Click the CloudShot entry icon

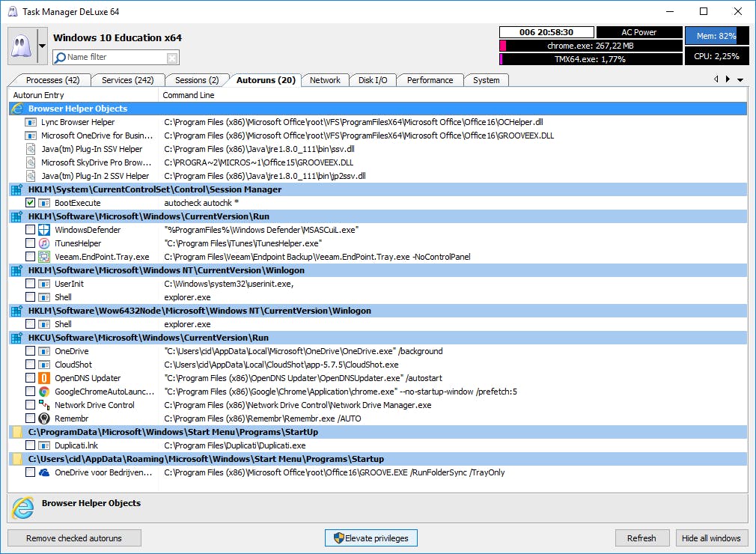click(44, 365)
